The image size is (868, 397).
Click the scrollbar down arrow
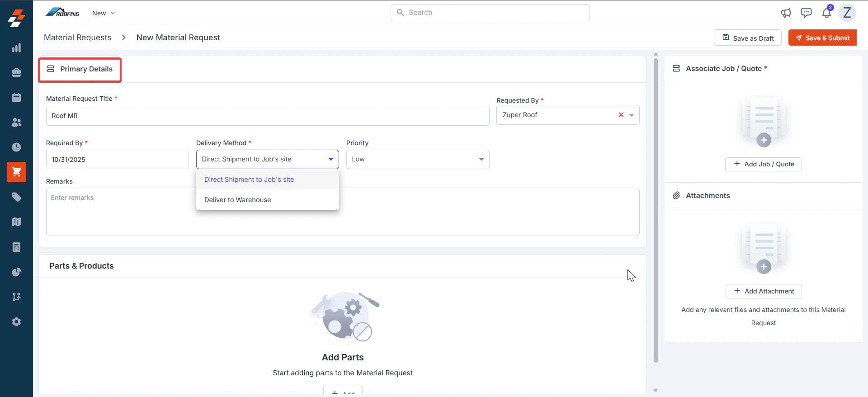656,390
